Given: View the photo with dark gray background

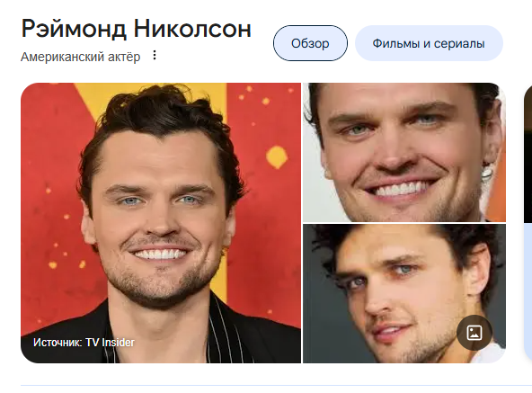Looking at the screenshot, I should (404, 293).
